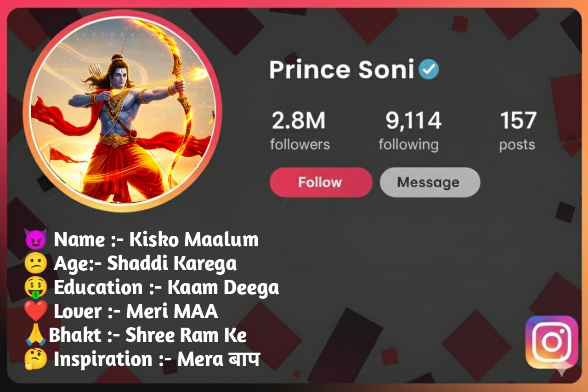Click the blue verified badge

(429, 70)
